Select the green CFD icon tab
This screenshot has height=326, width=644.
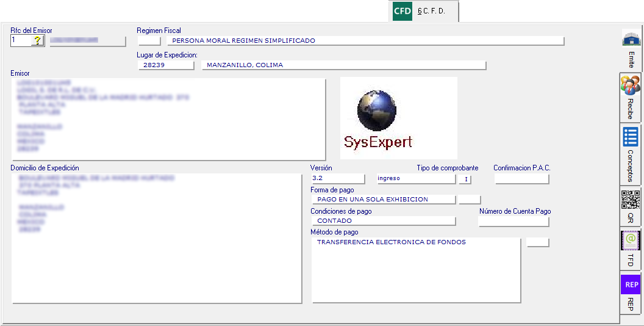click(402, 11)
